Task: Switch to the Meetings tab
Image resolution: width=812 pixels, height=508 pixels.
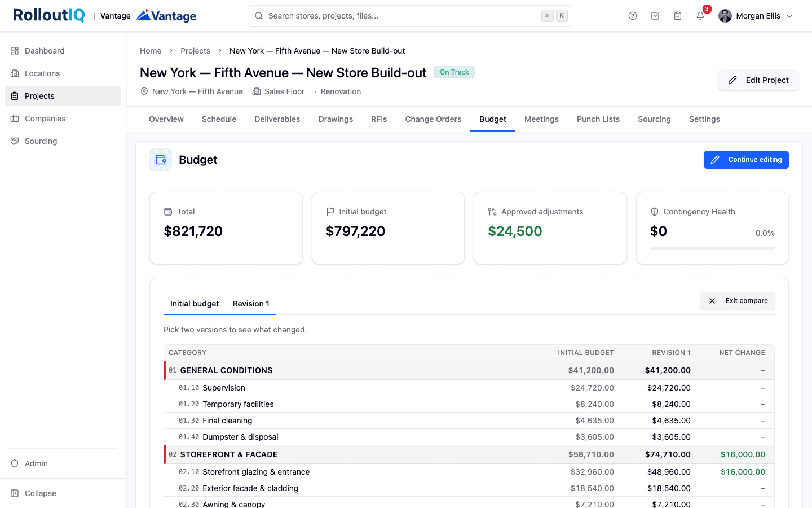Action: pos(541,119)
